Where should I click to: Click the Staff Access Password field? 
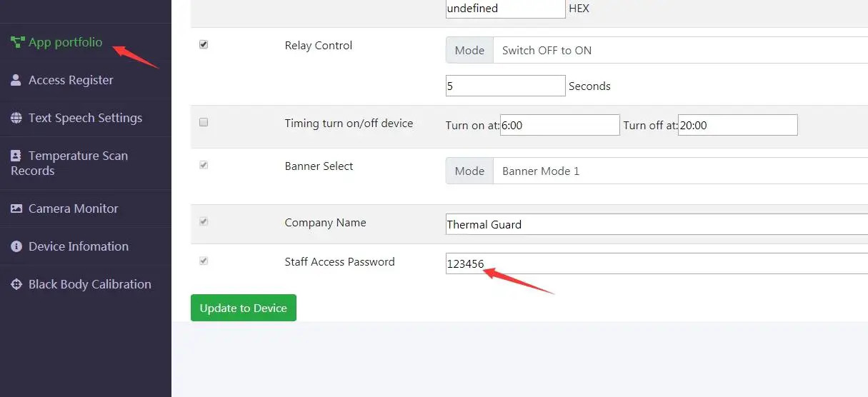(657, 263)
